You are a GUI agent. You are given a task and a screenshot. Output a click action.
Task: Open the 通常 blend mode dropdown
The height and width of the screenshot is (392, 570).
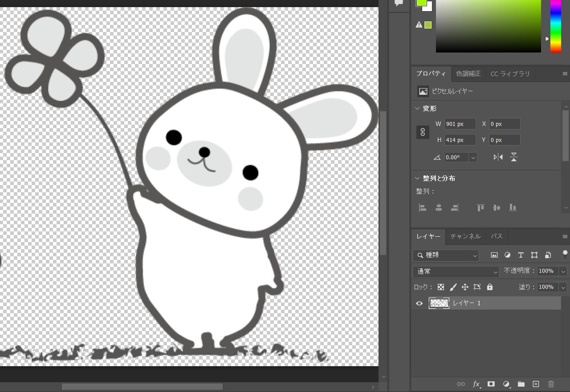[456, 271]
